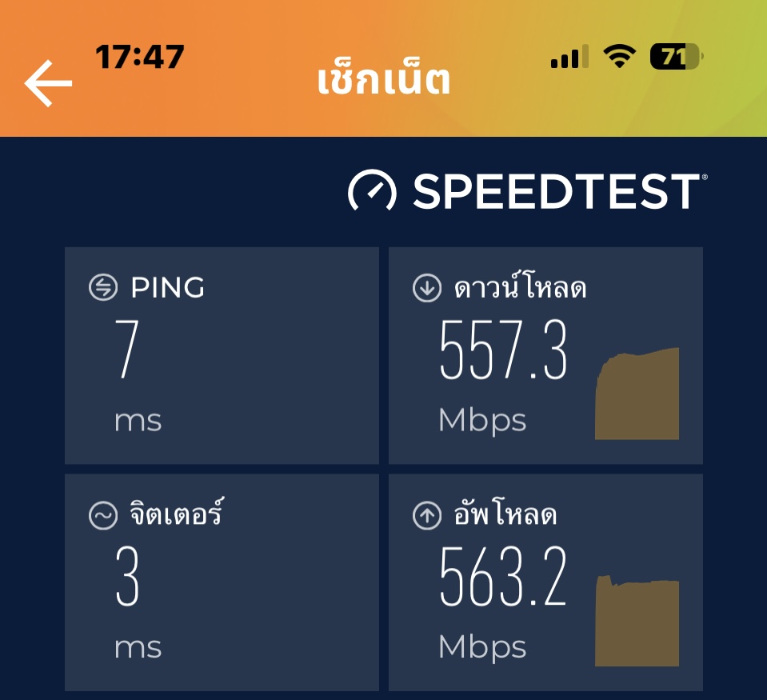Click the 3 ms jitter value
Screen dimensions: 767x700
tap(138, 602)
